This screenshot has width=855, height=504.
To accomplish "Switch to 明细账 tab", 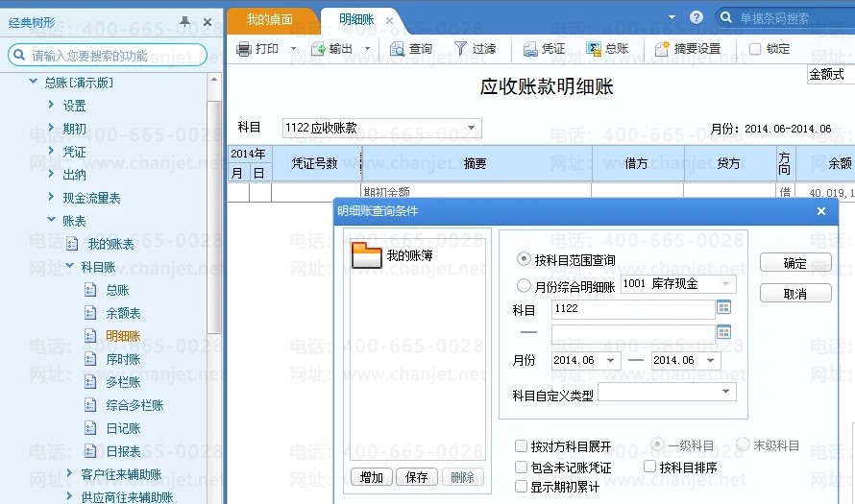I will [x=356, y=19].
